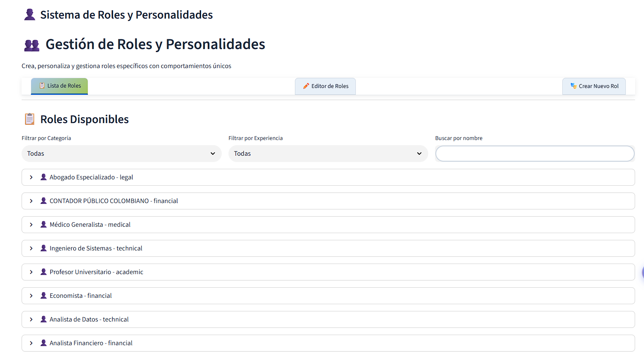Open the Filtrar por Experiencia dropdown
The width and height of the screenshot is (644, 352).
(328, 154)
